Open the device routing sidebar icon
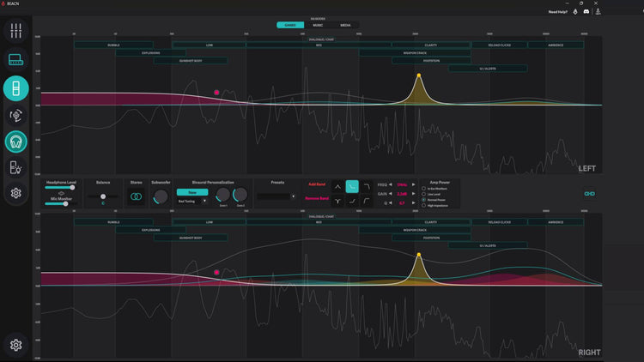 point(15,60)
